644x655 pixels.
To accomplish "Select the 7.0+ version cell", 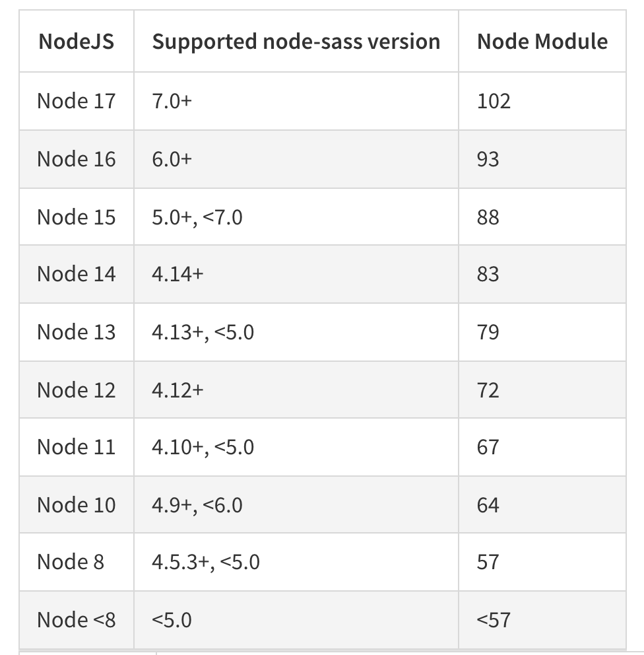I will (296, 101).
